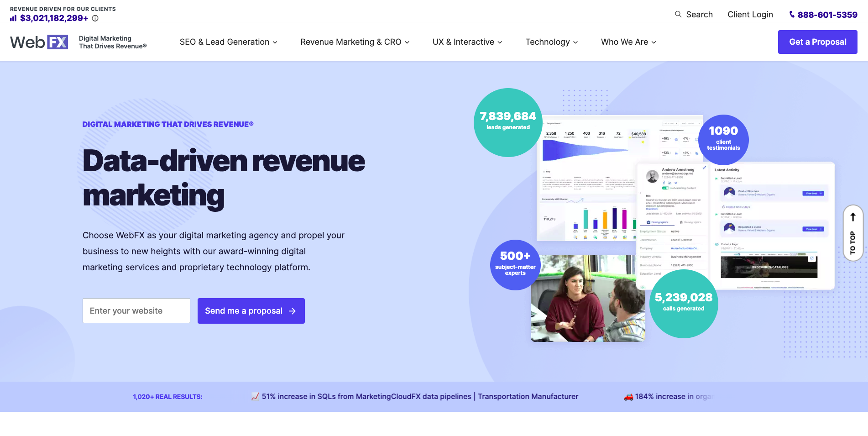The width and height of the screenshot is (868, 436).
Task: Click the photo of two people talking
Action: (x=588, y=298)
